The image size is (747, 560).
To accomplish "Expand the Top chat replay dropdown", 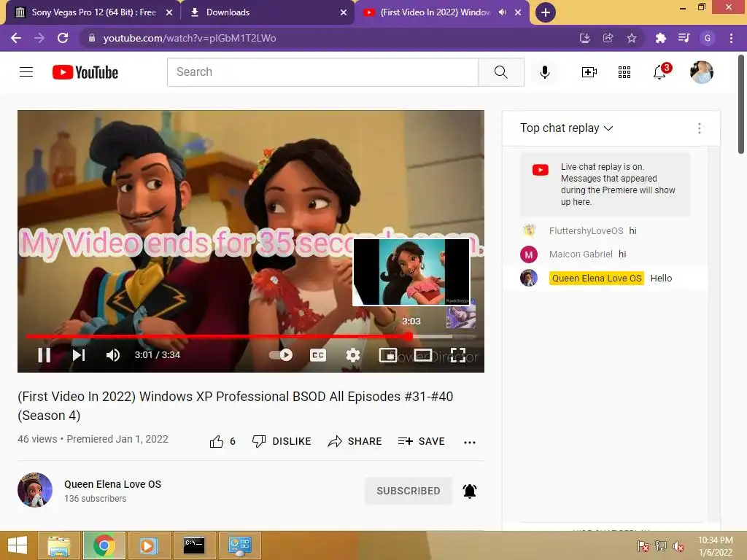I will 566,128.
